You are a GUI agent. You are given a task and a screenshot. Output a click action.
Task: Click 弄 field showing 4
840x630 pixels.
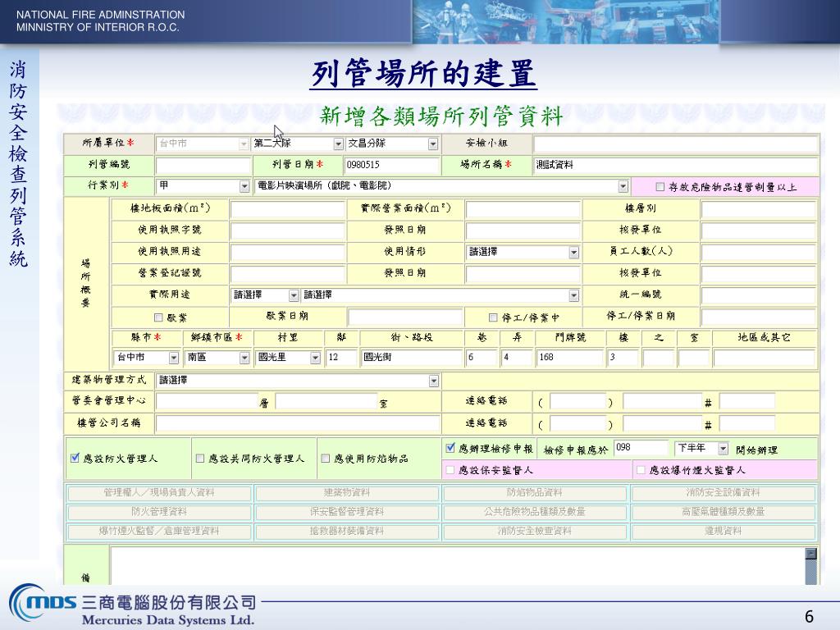(517, 358)
